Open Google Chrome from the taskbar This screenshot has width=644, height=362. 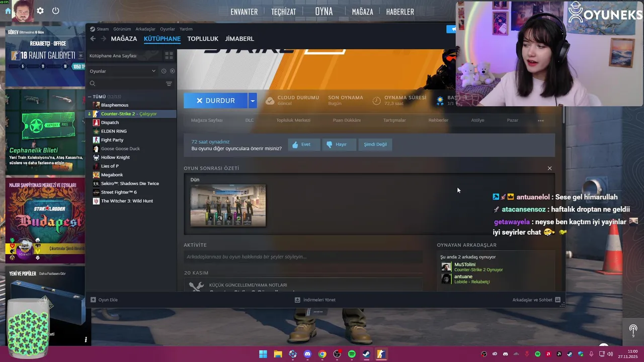322,354
